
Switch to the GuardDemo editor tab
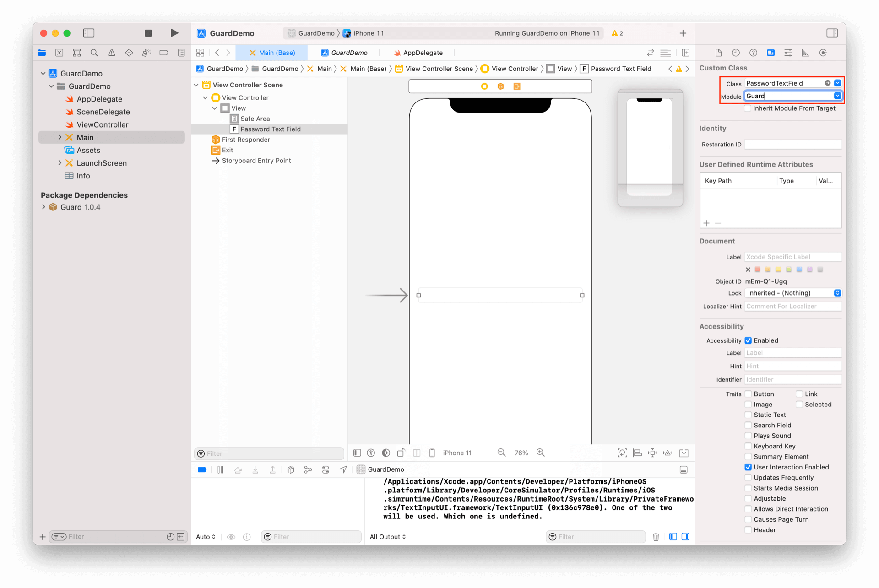[x=344, y=53]
